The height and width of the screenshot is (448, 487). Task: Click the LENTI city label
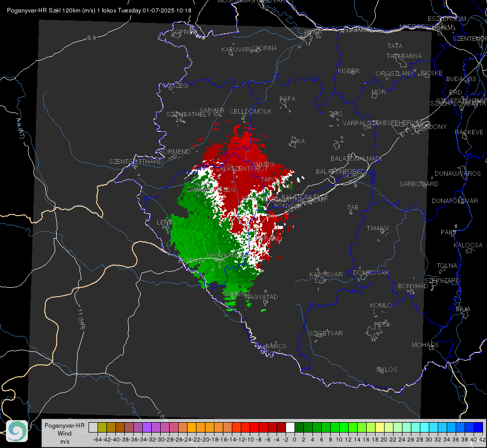pyautogui.click(x=165, y=223)
